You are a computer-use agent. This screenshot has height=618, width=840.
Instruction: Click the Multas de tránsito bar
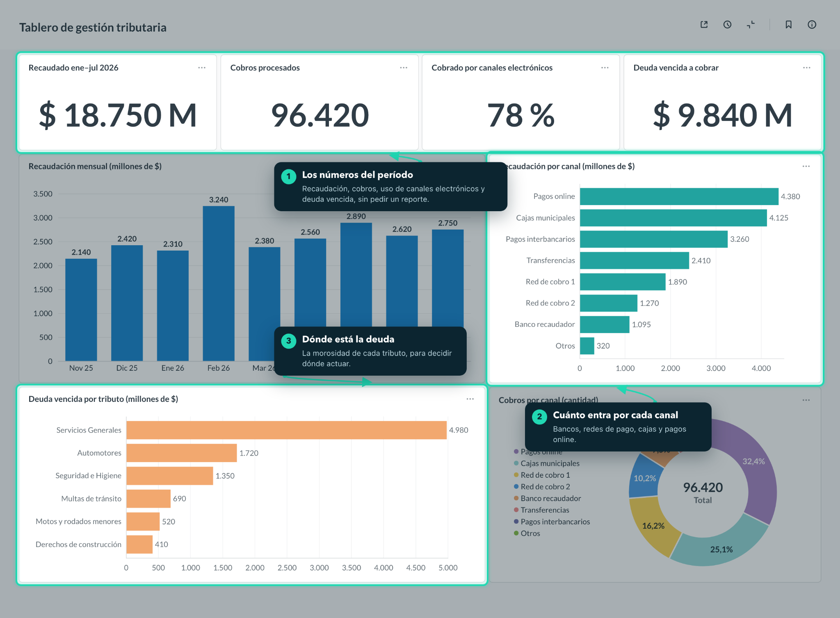click(148, 499)
